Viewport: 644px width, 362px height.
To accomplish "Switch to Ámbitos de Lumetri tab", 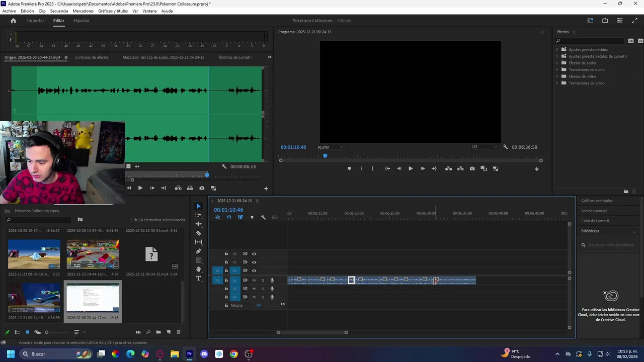I will pos(235,57).
